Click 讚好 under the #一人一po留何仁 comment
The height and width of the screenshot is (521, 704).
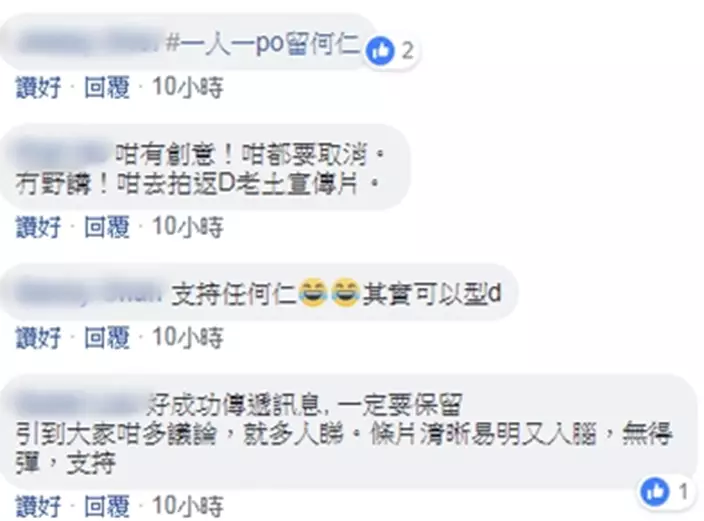pos(38,87)
